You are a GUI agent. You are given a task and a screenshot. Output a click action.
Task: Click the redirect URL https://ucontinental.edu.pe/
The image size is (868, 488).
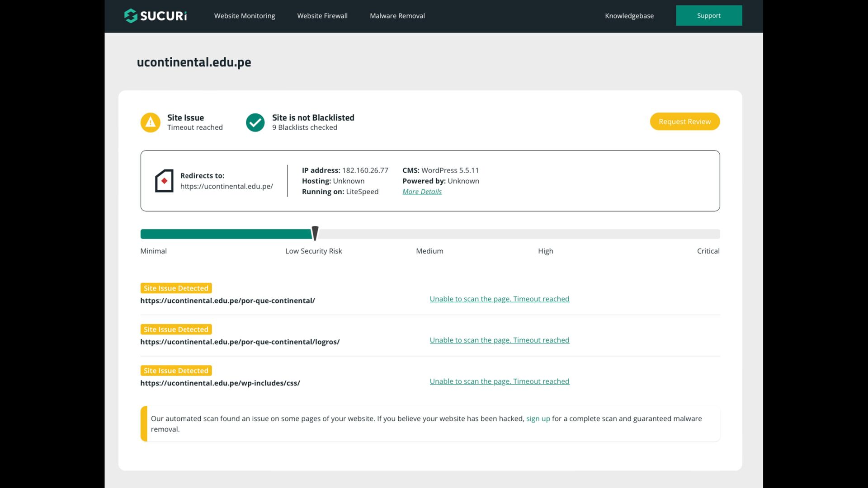pyautogui.click(x=226, y=186)
